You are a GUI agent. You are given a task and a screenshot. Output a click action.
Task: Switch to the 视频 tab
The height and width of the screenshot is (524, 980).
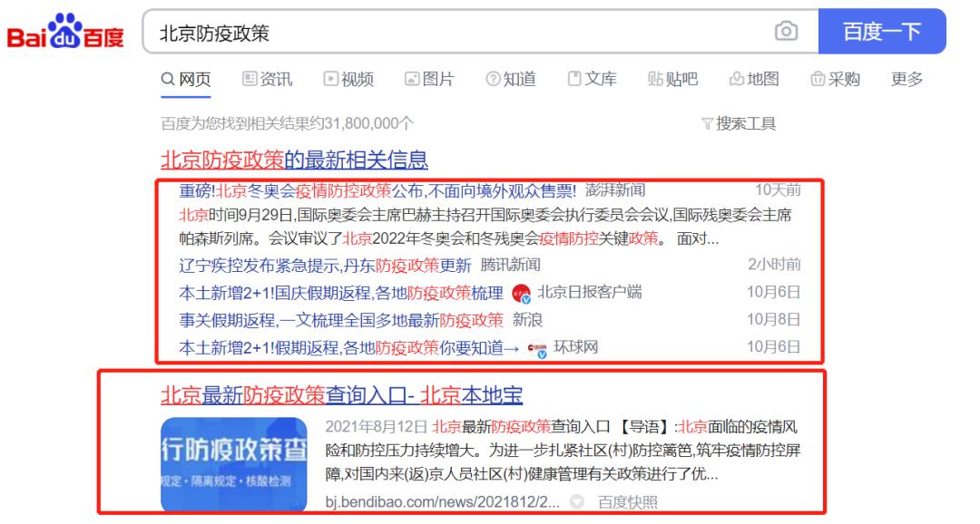(x=348, y=79)
